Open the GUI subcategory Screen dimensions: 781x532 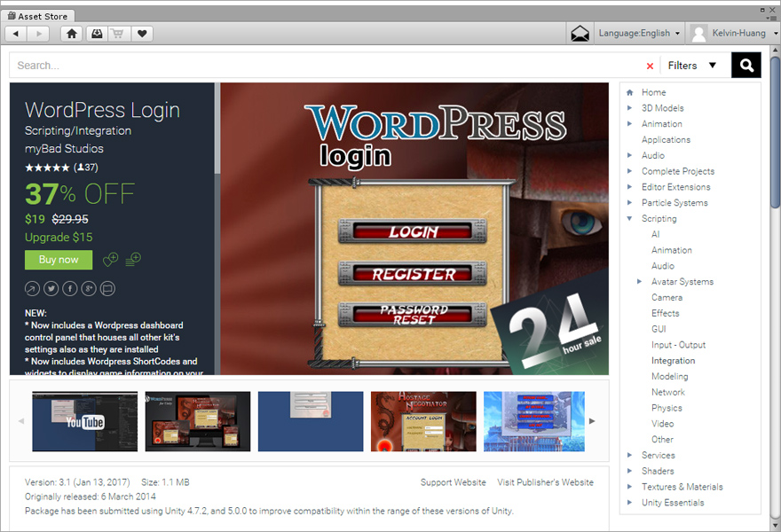pyautogui.click(x=659, y=329)
